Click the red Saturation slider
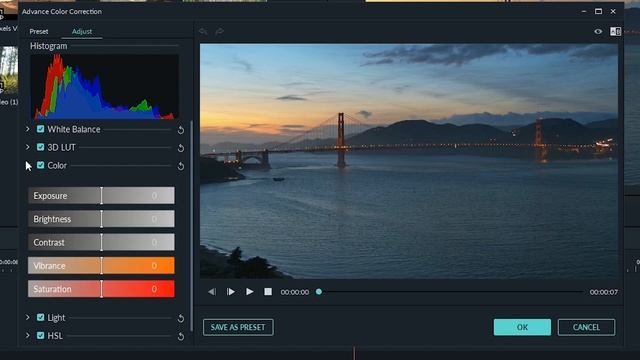 click(101, 289)
